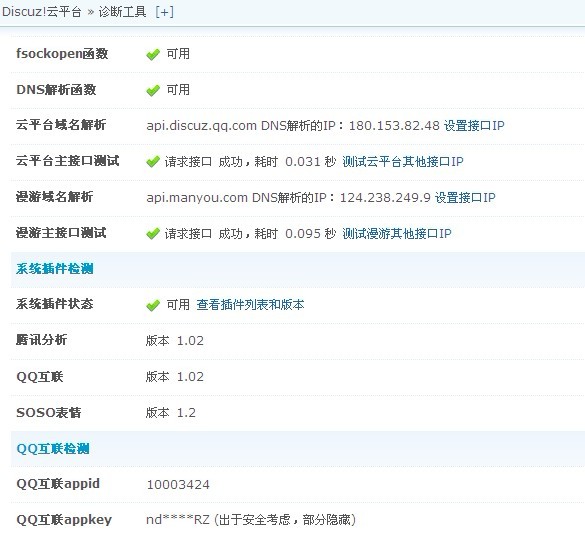This screenshot has height=544, width=585.
Task: Click the masked appkey nd****RZ
Action: tap(178, 519)
